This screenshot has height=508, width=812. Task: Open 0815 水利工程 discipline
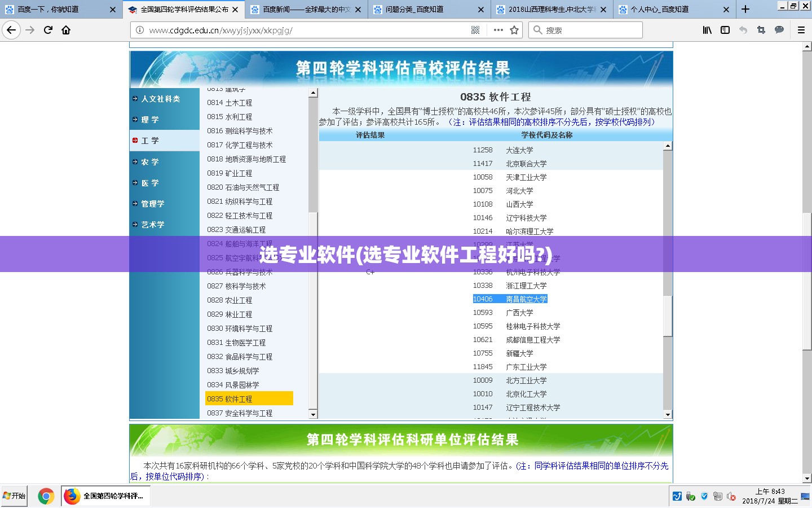click(230, 117)
